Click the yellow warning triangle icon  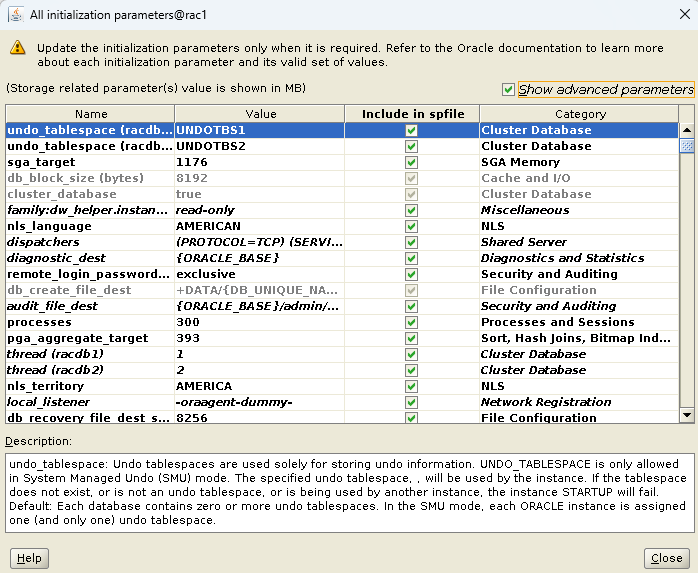(18, 47)
